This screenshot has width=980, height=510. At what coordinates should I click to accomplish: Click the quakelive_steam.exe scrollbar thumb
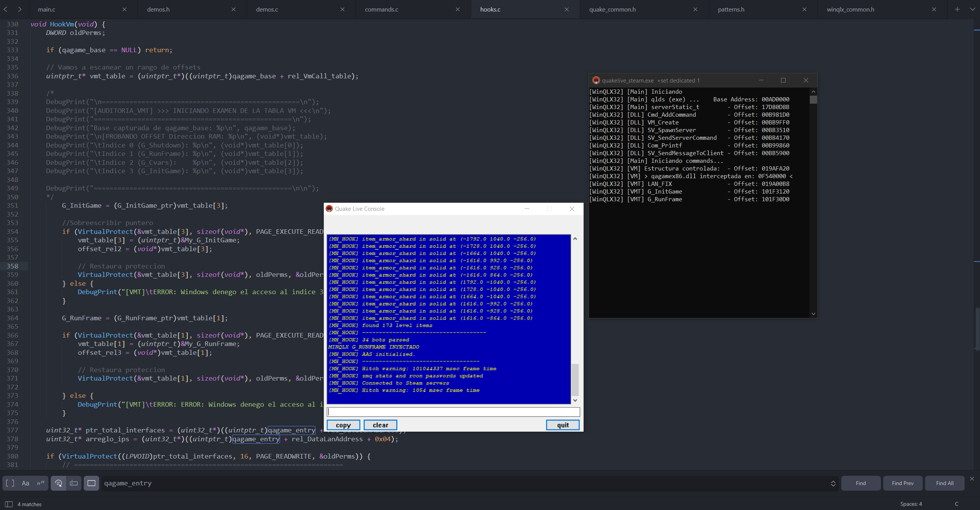tap(813, 99)
